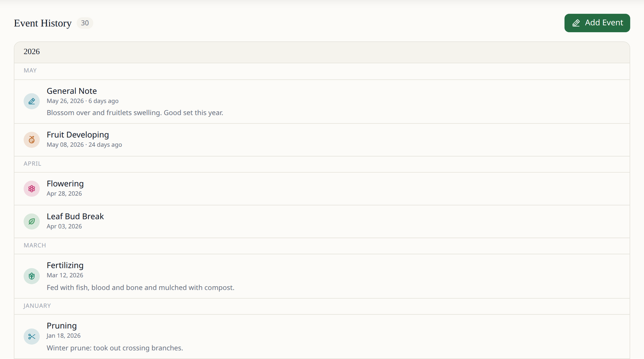Click the MARCH month label
644x359 pixels.
coord(35,245)
